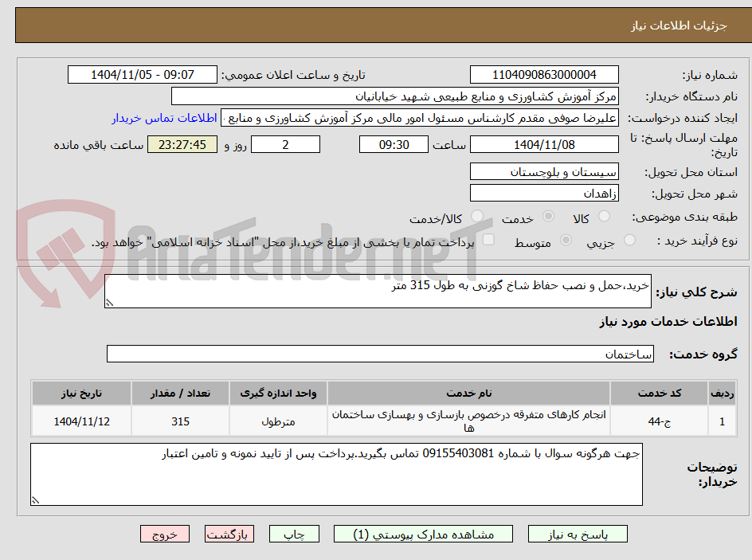Click the کد خدمت column header
This screenshot has width=752, height=560.
tap(659, 394)
